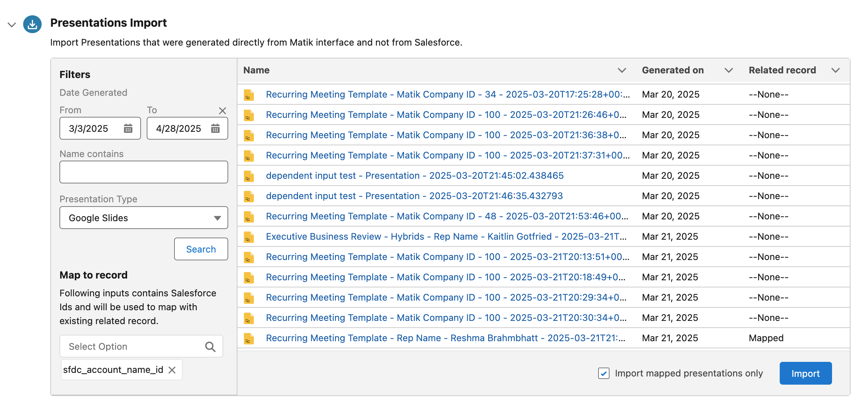This screenshot has width=868, height=411.
Task: Click slides file icon for Company ID 48 row
Action: click(x=249, y=217)
